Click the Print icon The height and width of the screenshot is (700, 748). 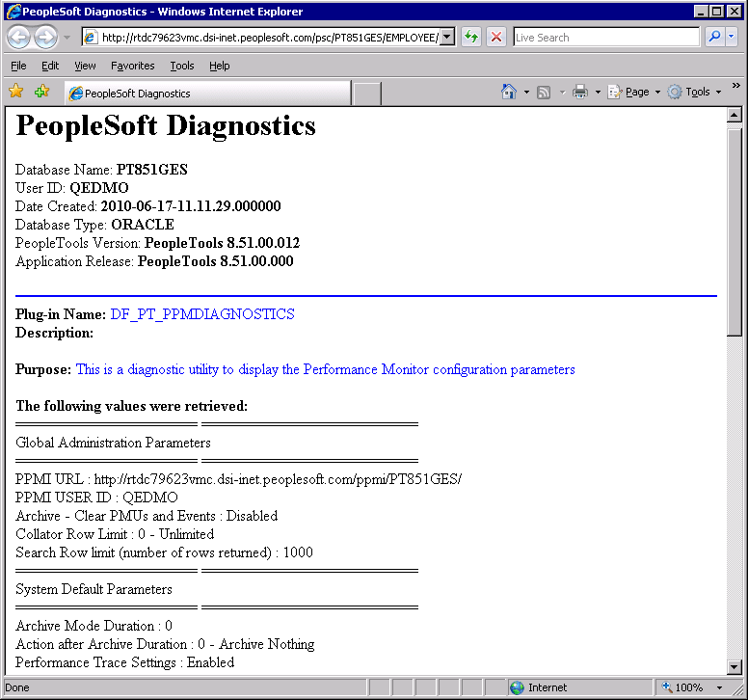580,92
